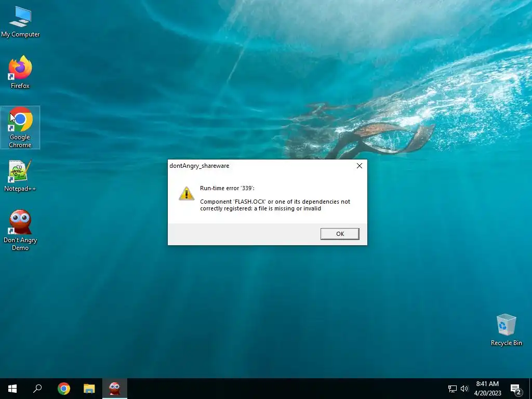This screenshot has height=399, width=532.
Task: Select the My Computer desktop icon
Action: coord(20,21)
